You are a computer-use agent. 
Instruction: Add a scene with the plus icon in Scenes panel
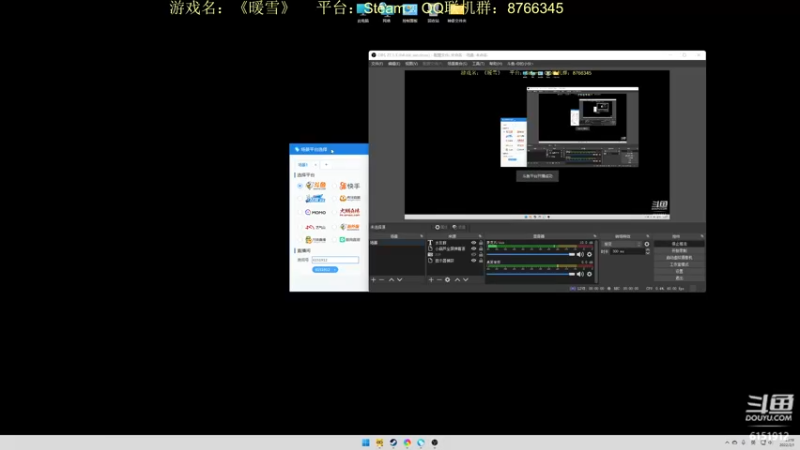coord(373,280)
